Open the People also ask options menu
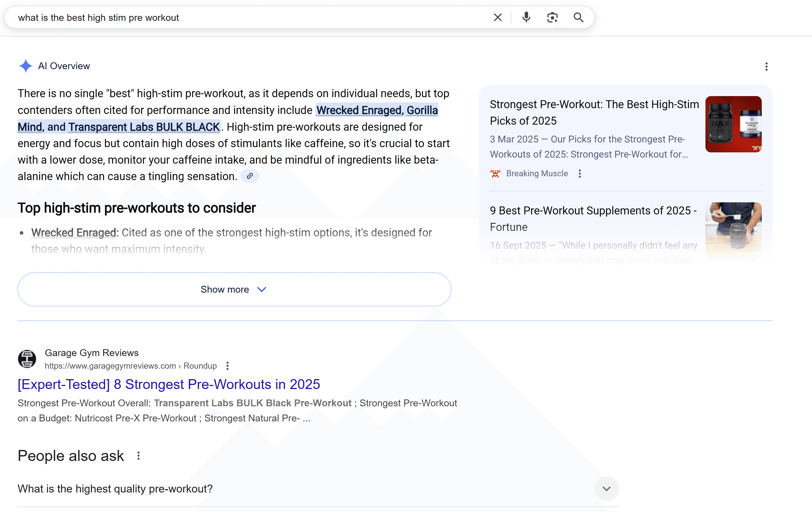812x512 pixels. point(138,456)
